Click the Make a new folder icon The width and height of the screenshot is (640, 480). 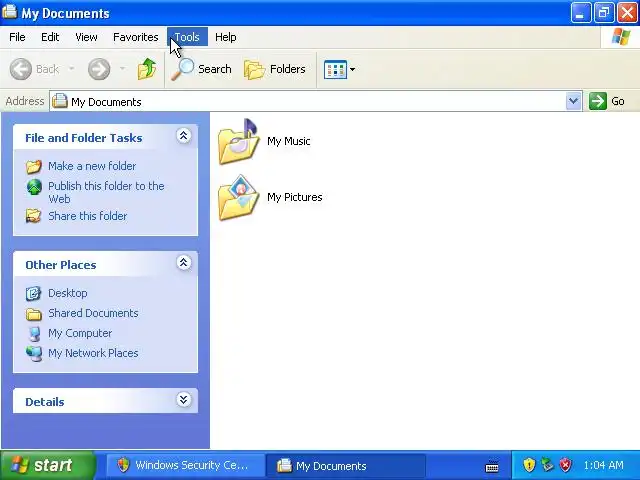point(34,166)
